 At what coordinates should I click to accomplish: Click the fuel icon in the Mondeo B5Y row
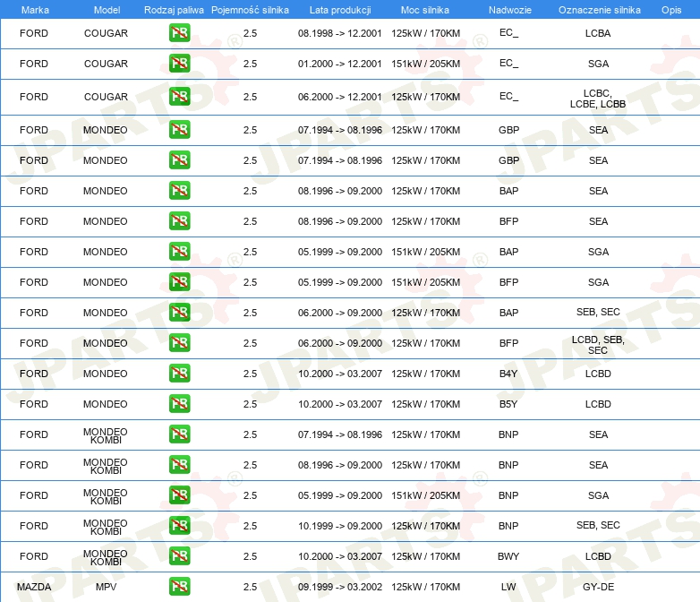click(x=179, y=403)
